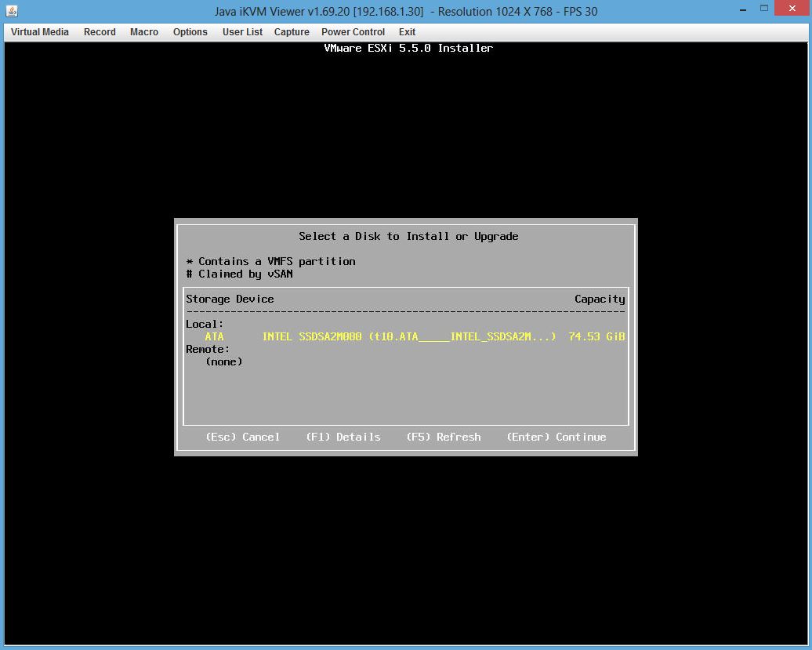The width and height of the screenshot is (812, 650).
Task: Click the (F5) Refresh option
Action: (x=444, y=438)
